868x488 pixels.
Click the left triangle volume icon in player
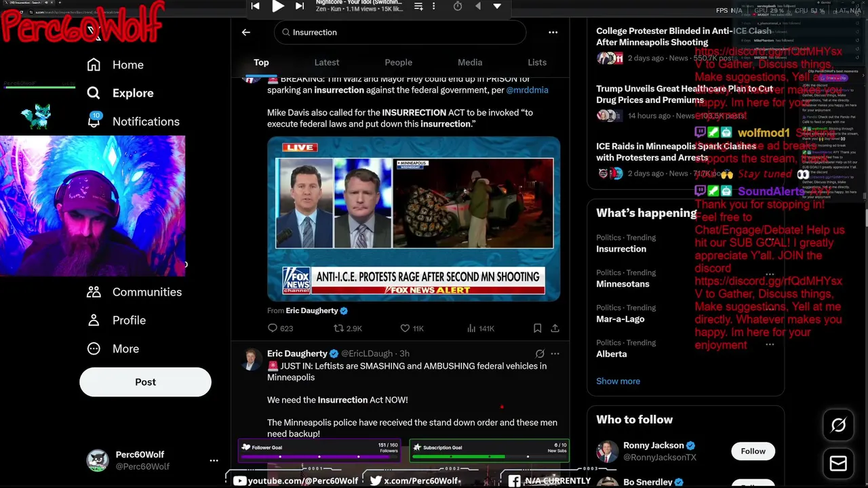[x=478, y=6]
